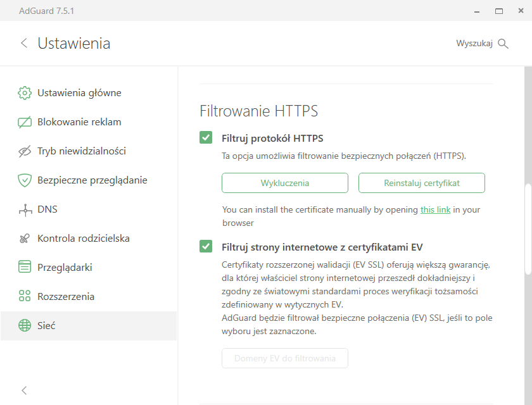Open the DNS settings icon

25,210
